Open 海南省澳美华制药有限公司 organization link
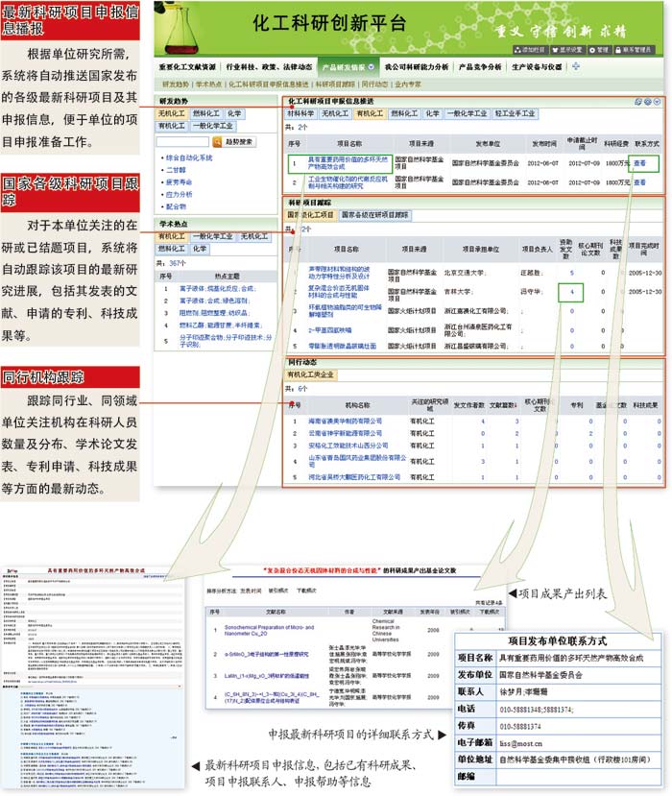The height and width of the screenshot is (796, 672). tap(346, 422)
